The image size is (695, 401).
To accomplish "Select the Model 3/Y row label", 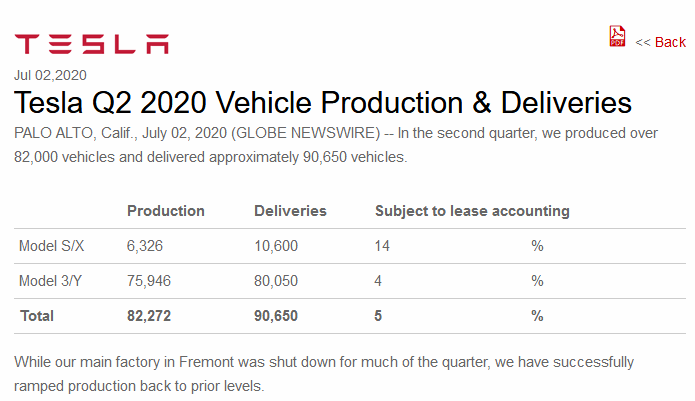I will [53, 281].
